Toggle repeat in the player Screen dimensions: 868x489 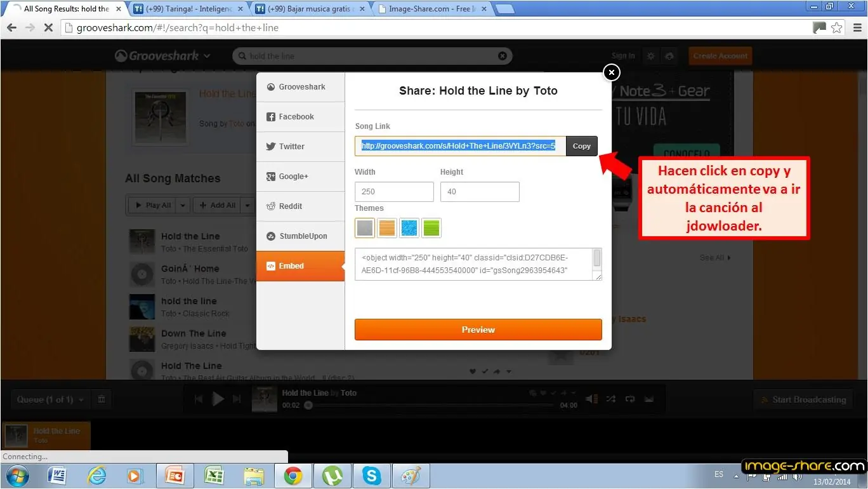tap(630, 399)
